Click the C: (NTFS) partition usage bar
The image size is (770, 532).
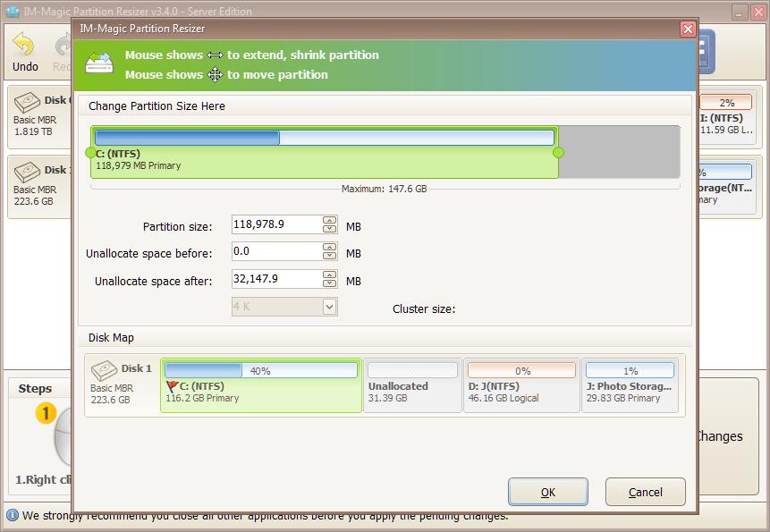pos(325,138)
